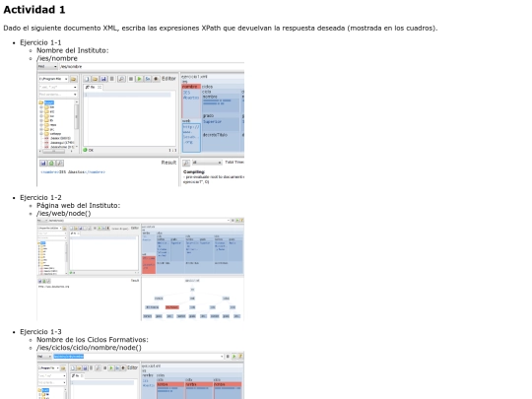The image size is (532, 399).
Task: Click the New file icon in Ejercicio 1-1 screenshot
Action: point(87,79)
